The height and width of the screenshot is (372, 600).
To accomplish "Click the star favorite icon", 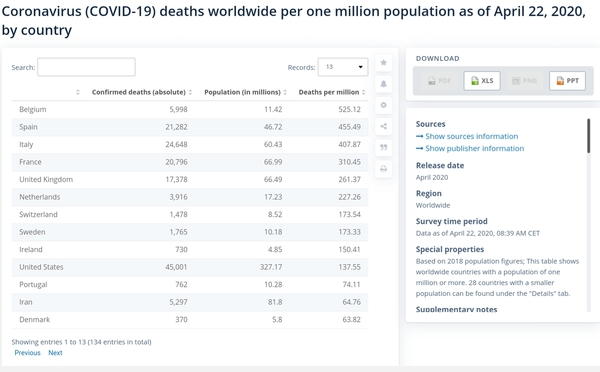I will (383, 63).
